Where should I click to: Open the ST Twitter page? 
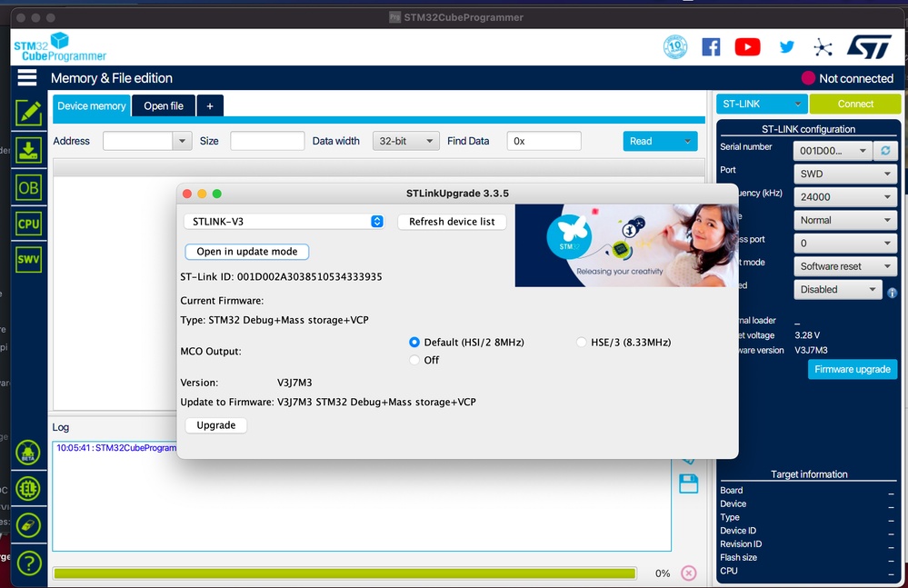coord(786,47)
